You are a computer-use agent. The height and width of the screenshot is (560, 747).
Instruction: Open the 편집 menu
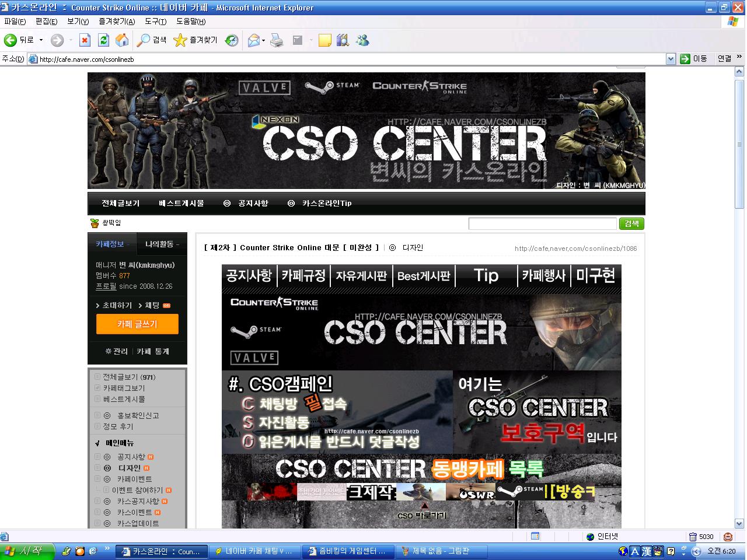[x=46, y=22]
